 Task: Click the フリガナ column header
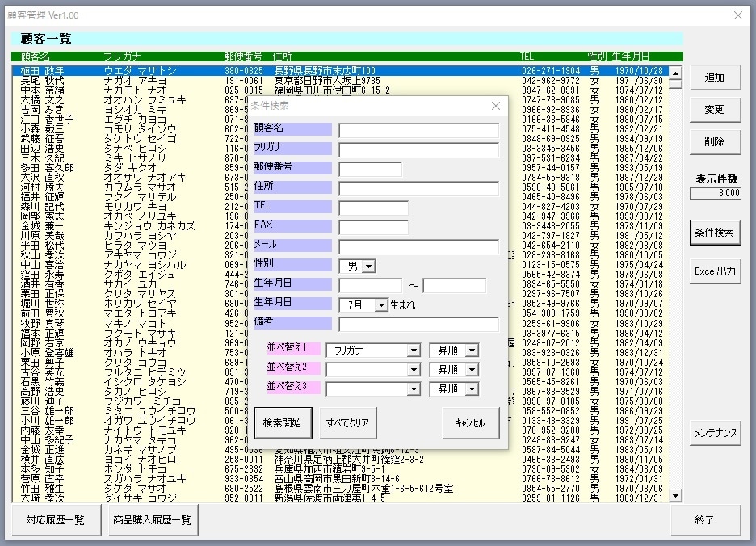click(123, 57)
